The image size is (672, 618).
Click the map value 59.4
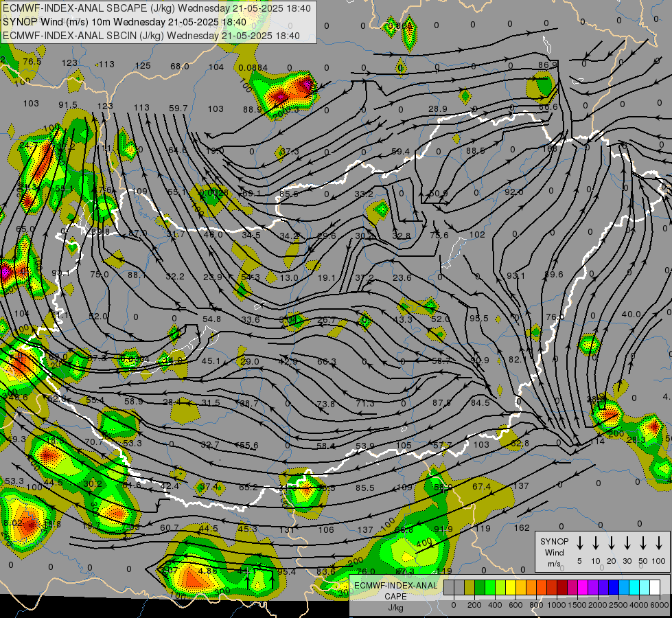400,151
